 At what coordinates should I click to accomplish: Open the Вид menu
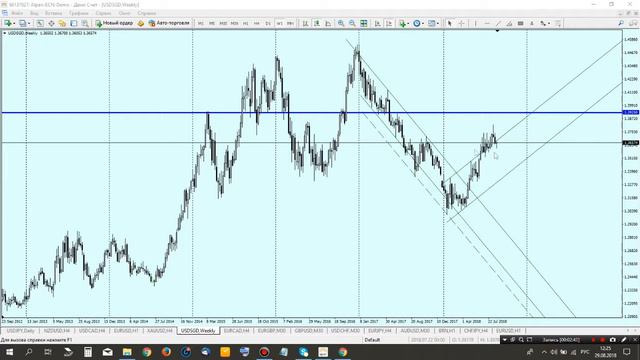(34, 13)
